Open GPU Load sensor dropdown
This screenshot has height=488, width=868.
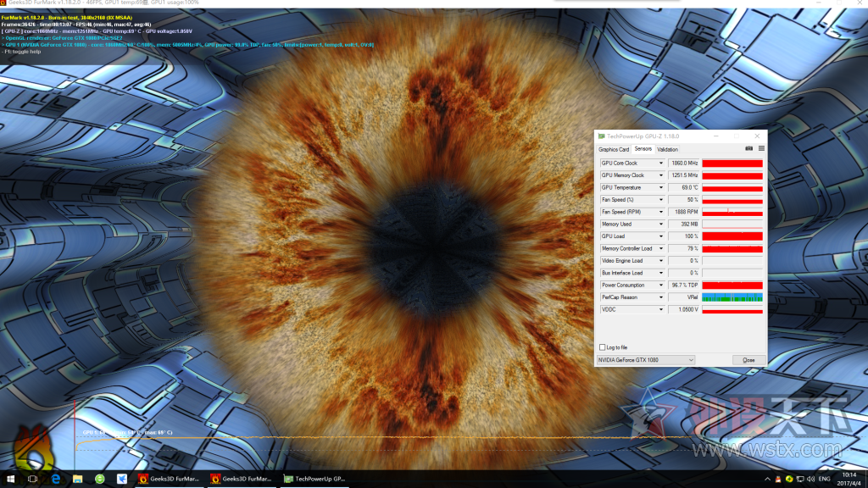[x=660, y=236]
